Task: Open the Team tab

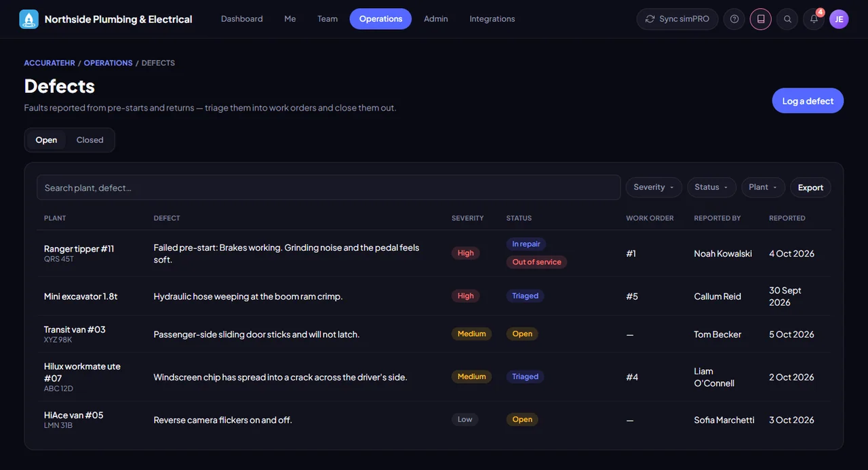Action: click(x=328, y=19)
